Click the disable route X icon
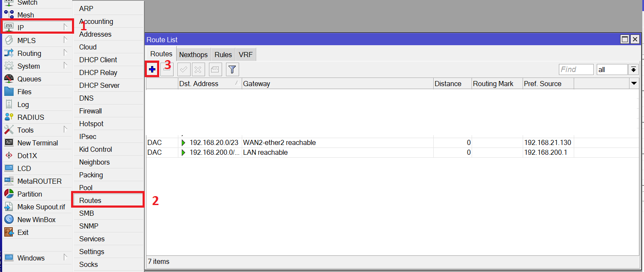The height and width of the screenshot is (272, 644). click(198, 69)
